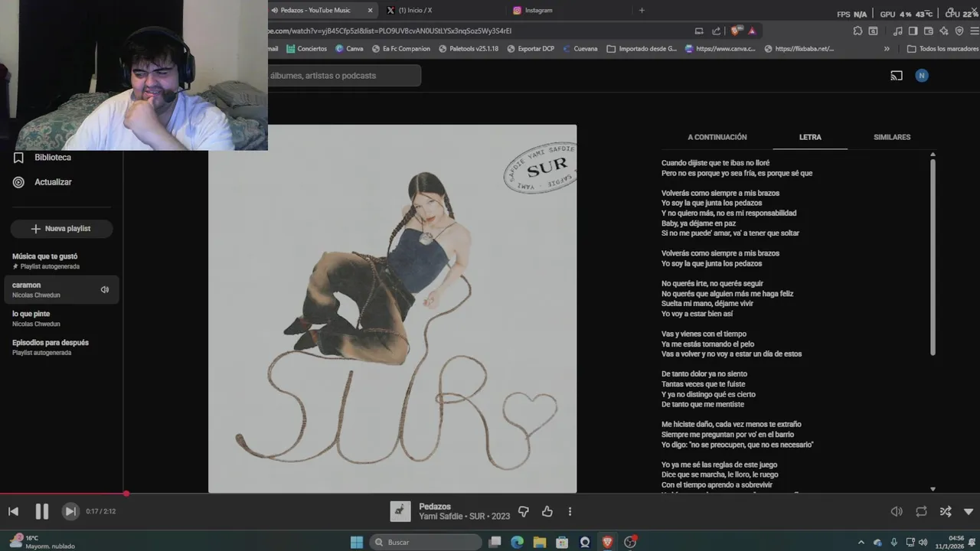Image resolution: width=980 pixels, height=551 pixels.
Task: Click the lyrics scroll up arrow
Action: coord(933,155)
